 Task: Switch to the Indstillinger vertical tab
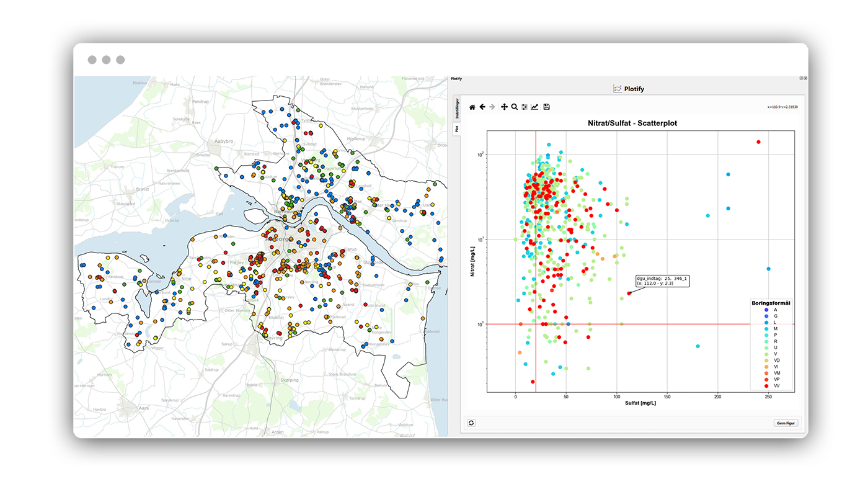[457, 109]
